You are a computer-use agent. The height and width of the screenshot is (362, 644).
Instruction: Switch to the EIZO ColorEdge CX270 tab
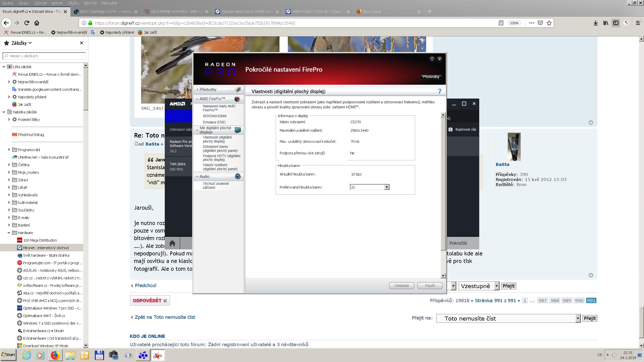(106, 12)
